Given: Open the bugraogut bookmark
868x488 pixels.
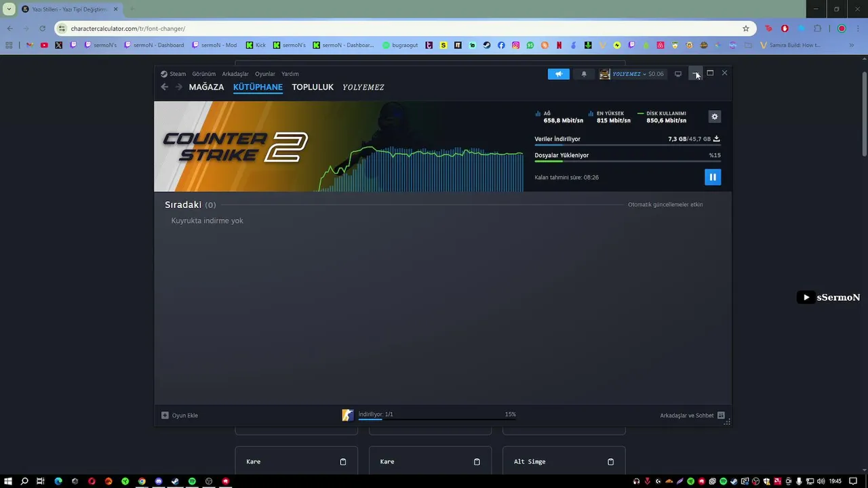Looking at the screenshot, I should [400, 45].
